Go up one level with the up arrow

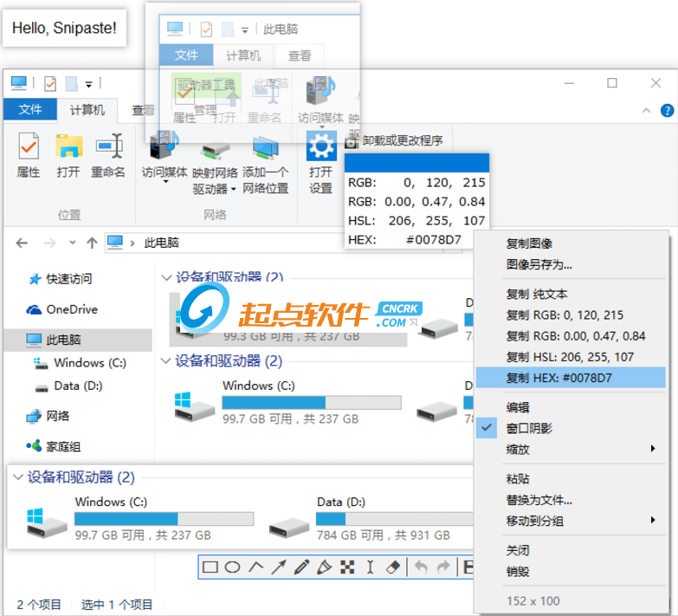tap(92, 243)
